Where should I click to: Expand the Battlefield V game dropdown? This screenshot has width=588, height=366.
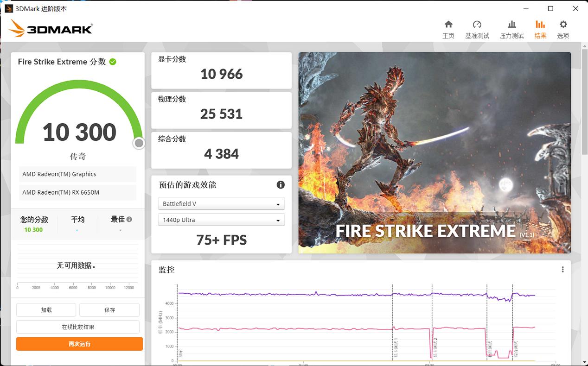[221, 204]
